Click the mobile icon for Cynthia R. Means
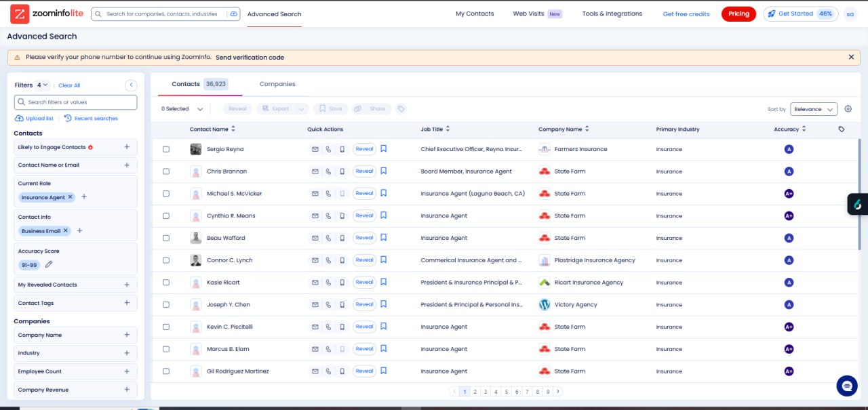The height and width of the screenshot is (410, 868). point(342,216)
